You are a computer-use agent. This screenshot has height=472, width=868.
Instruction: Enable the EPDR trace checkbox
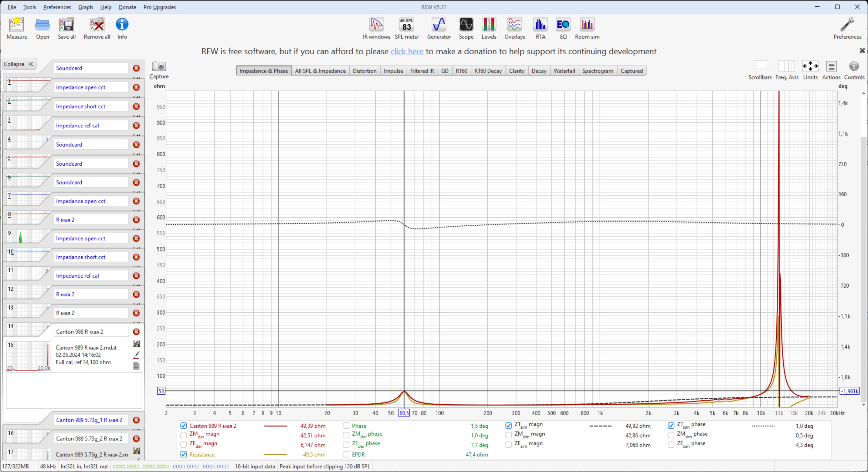(346, 454)
